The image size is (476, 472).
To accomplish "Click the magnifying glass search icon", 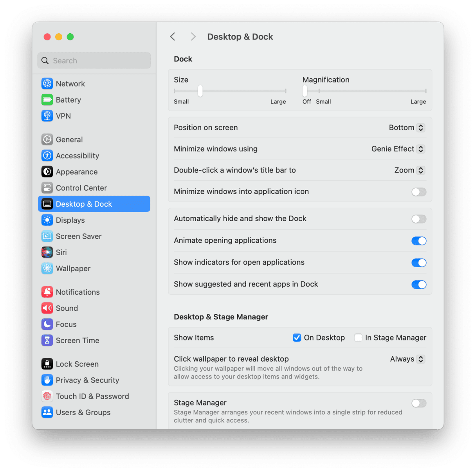I will click(45, 61).
